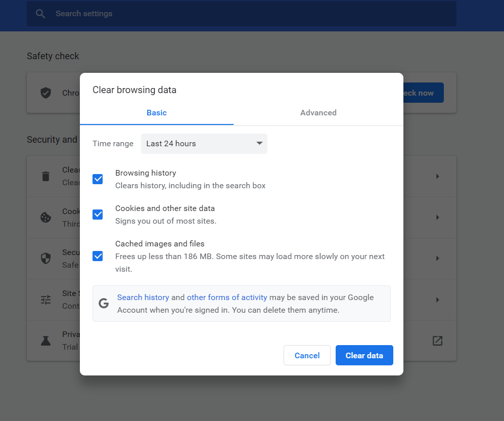Click the privacy sandbox flask icon

click(x=45, y=341)
